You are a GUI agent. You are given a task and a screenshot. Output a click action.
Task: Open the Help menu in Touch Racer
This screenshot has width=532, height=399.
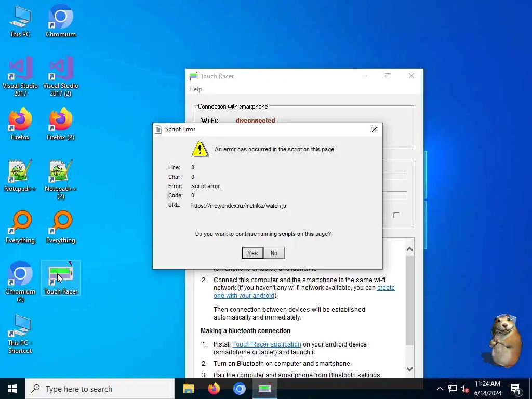tap(195, 89)
